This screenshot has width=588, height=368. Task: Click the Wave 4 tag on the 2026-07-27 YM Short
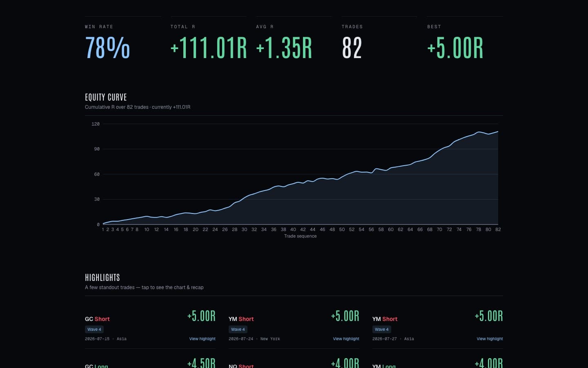[382, 329]
